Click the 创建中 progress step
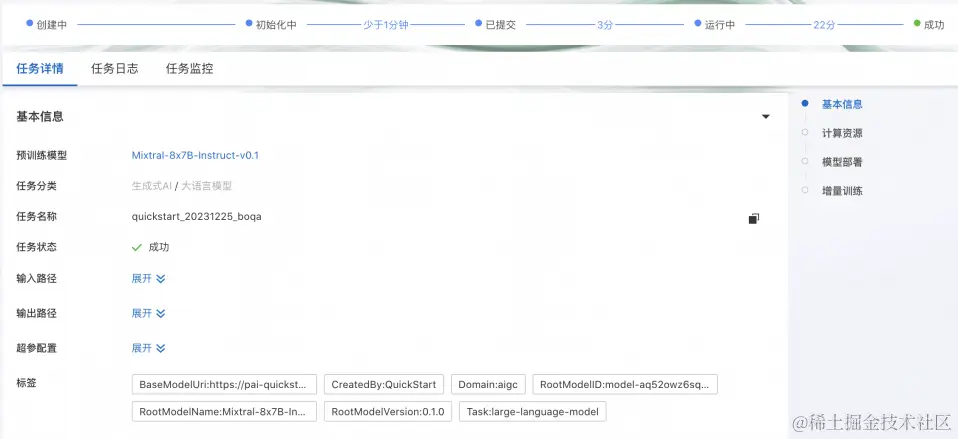 pos(46,25)
